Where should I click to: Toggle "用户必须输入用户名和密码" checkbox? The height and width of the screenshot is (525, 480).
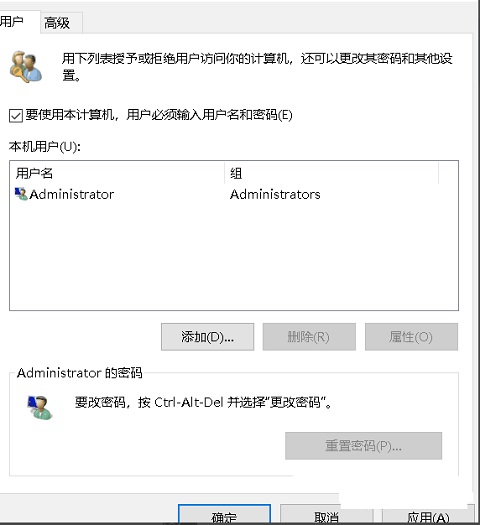16,116
